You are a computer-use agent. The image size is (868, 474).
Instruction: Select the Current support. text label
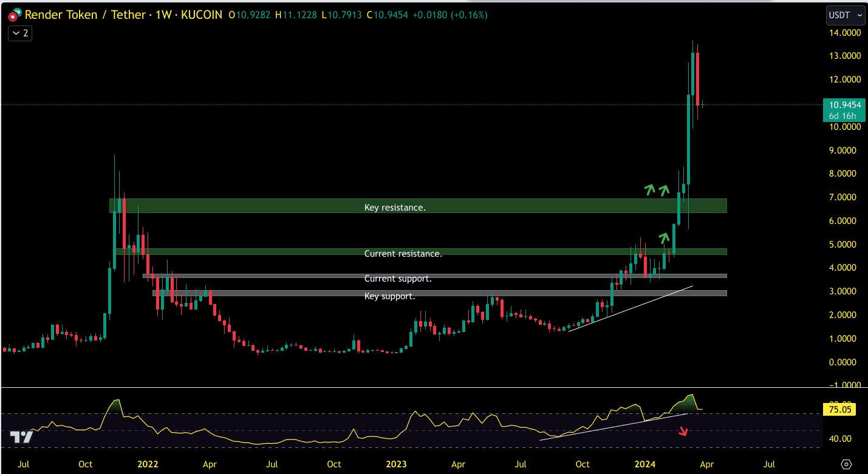(398, 279)
